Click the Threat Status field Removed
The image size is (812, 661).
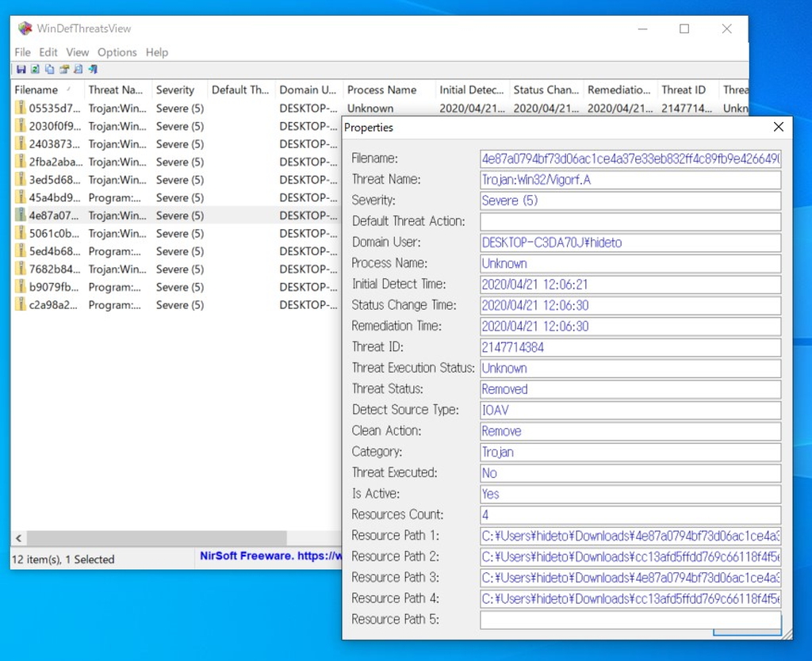coord(630,389)
